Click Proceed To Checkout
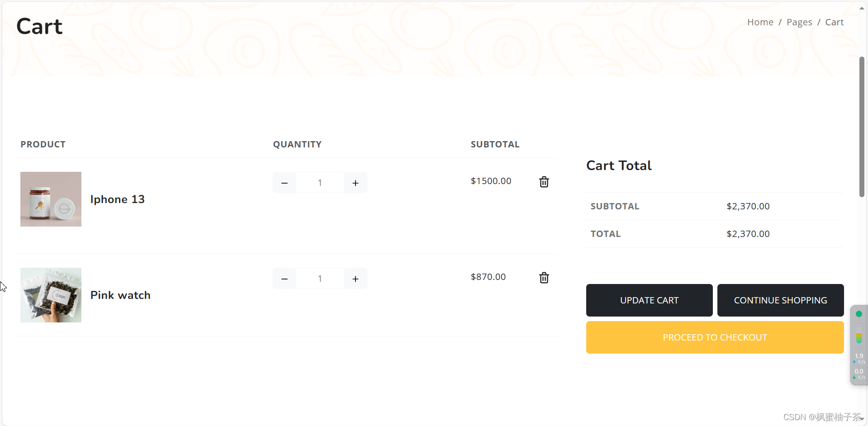The width and height of the screenshot is (868, 426). click(714, 337)
